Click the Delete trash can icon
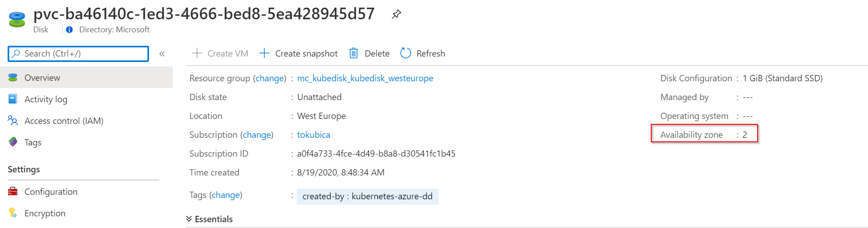Image resolution: width=868 pixels, height=228 pixels. 354,53
